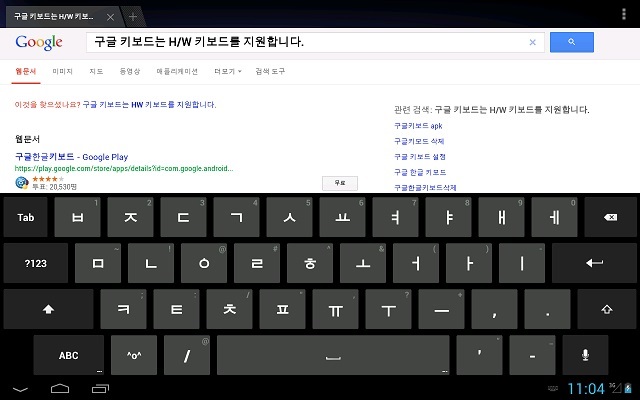Image resolution: width=640 pixels, height=400 pixels.
Task: Tap the slash / key
Action: [187, 355]
